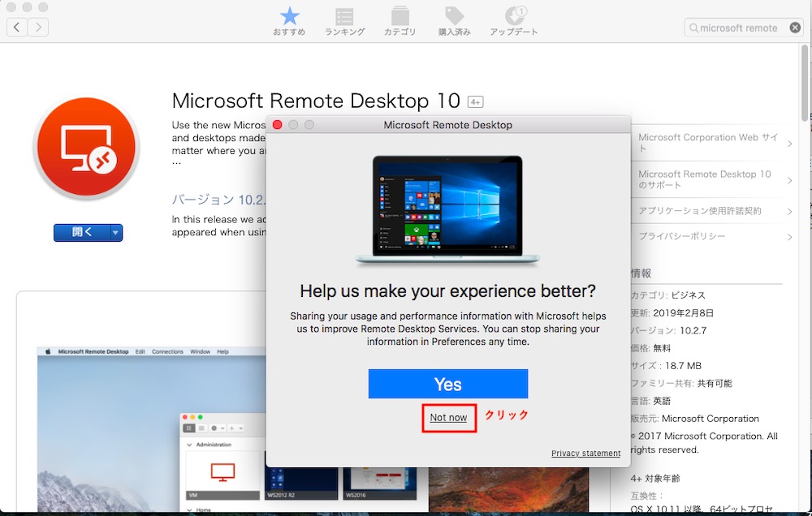Screen dimensions: 812x516
Task: Click the 更新: 2019年2月8日 info row
Action: tap(672, 313)
